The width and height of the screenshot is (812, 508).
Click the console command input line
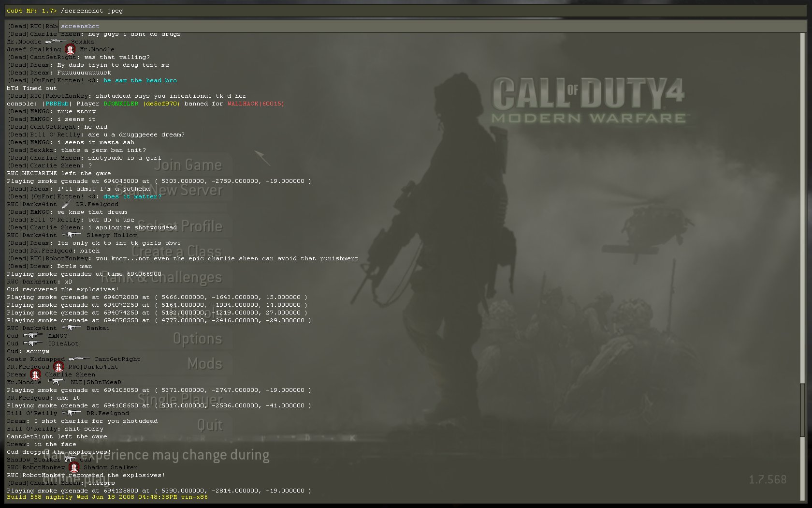pos(406,11)
